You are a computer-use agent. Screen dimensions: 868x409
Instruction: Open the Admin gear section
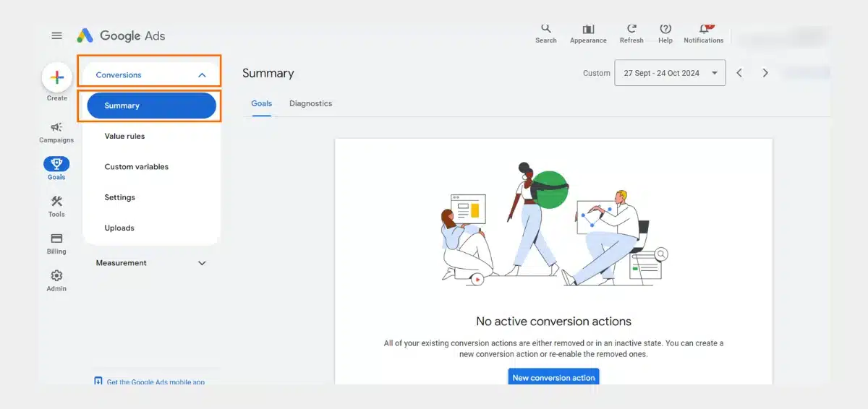[x=56, y=280]
